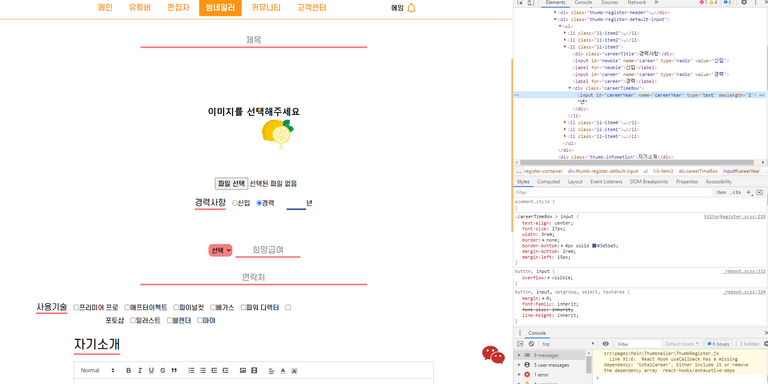Open the 유튜버 nav tab

(140, 8)
